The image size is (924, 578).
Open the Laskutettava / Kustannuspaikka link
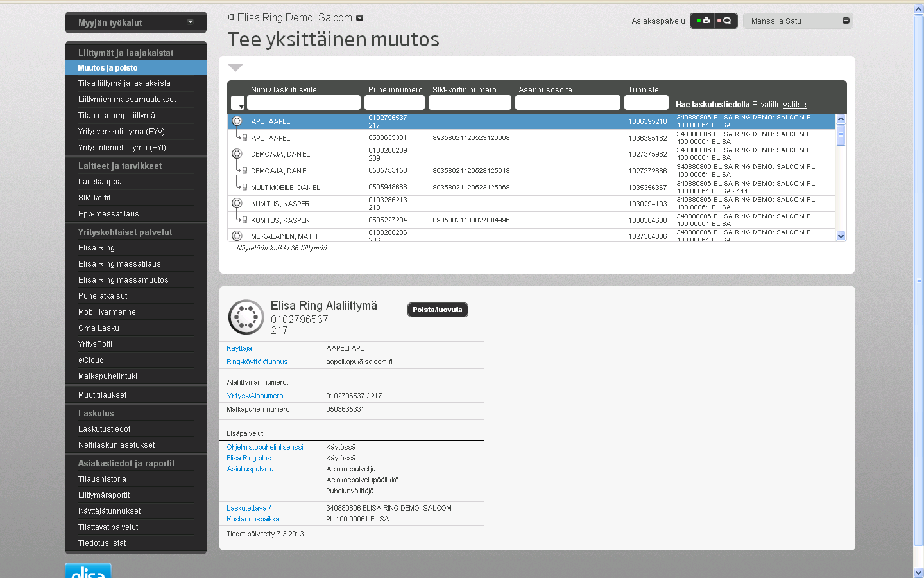pos(253,514)
